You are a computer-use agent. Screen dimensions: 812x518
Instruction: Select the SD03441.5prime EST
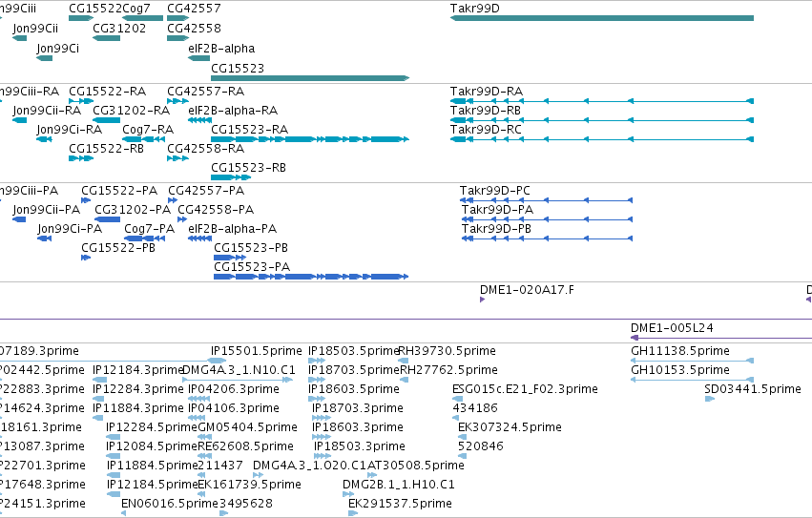click(710, 399)
